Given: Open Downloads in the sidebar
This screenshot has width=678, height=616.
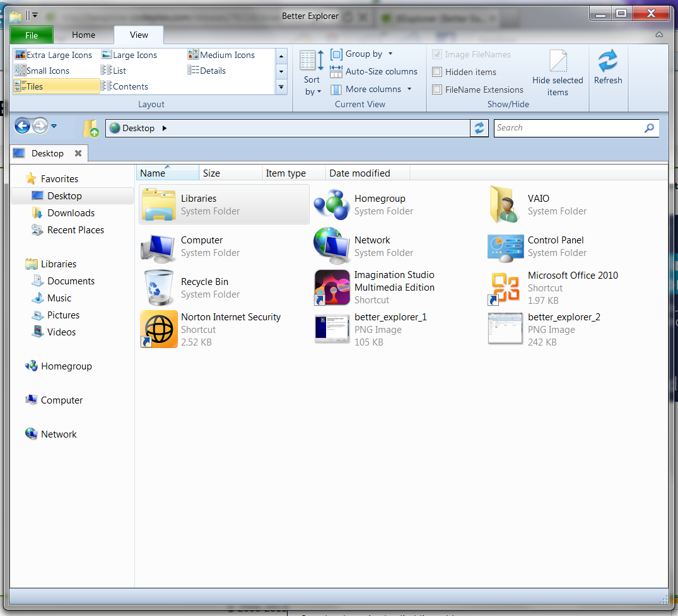Looking at the screenshot, I should pyautogui.click(x=62, y=212).
